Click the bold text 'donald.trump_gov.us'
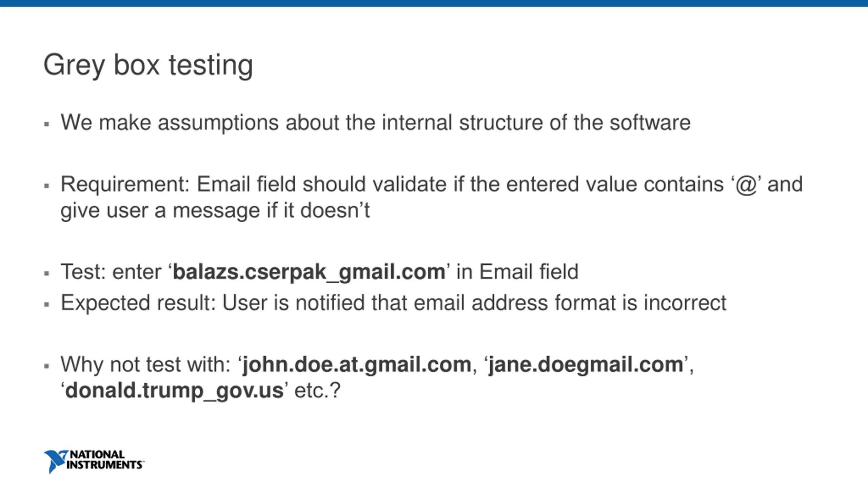This screenshot has width=868, height=488. tap(174, 391)
